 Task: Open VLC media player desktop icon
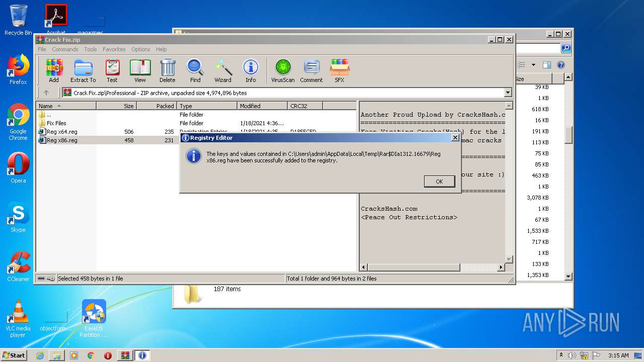pyautogui.click(x=18, y=319)
